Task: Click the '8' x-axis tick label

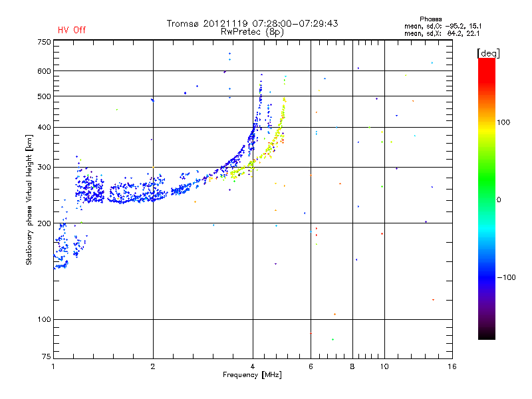Action: click(352, 366)
